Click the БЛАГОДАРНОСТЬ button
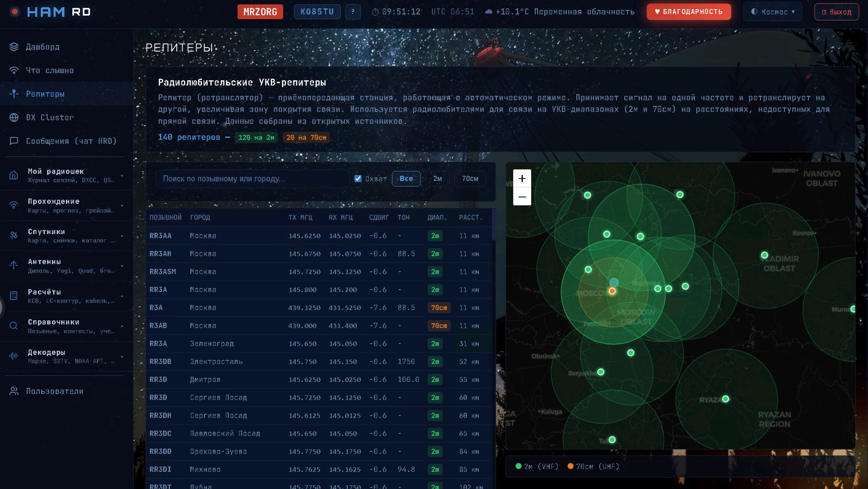This screenshot has width=868, height=489. tap(689, 12)
